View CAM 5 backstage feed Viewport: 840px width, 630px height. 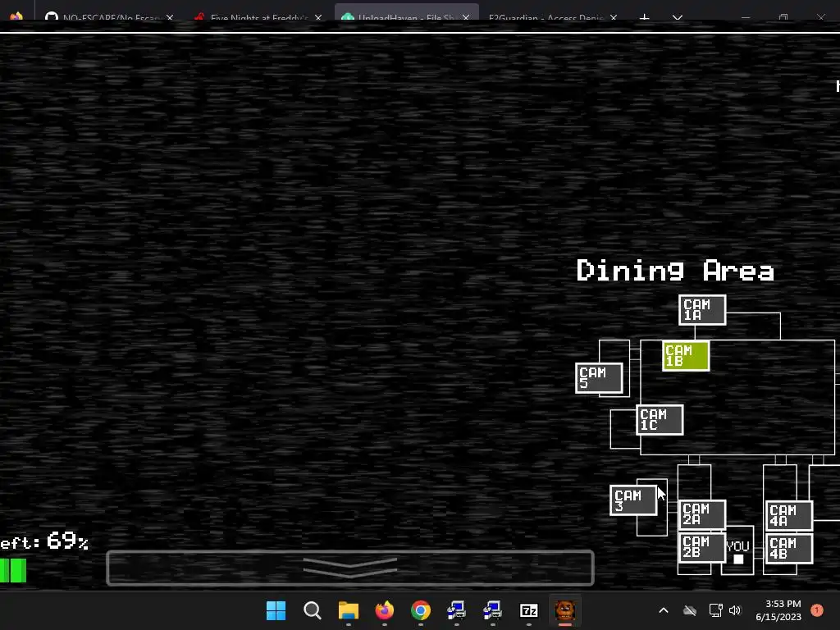point(599,377)
